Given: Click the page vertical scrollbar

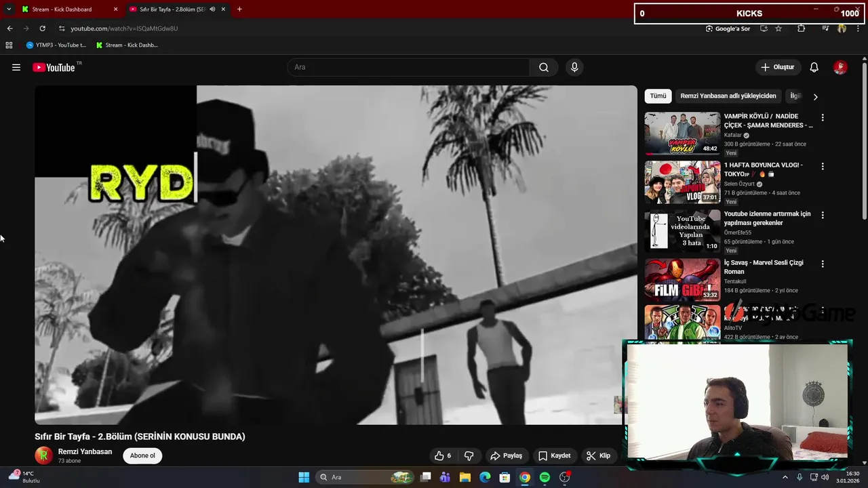Looking at the screenshot, I should pos(865,140).
